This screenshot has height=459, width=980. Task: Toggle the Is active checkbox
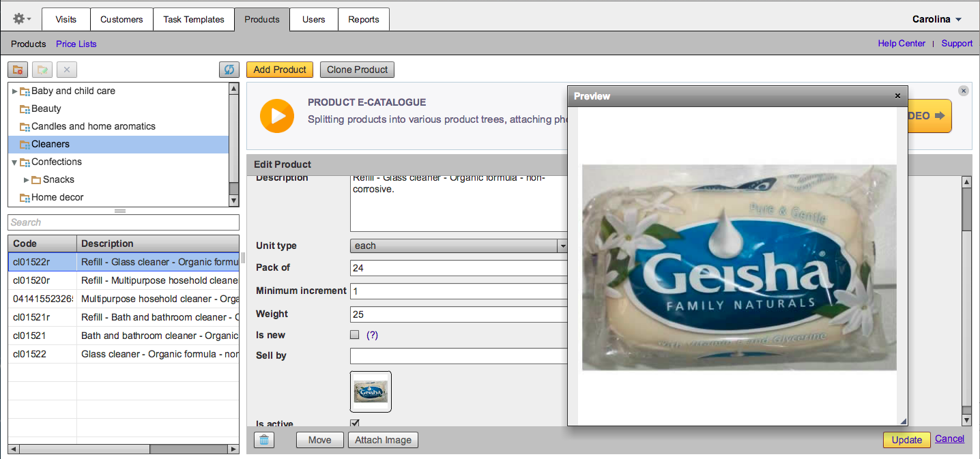click(354, 424)
